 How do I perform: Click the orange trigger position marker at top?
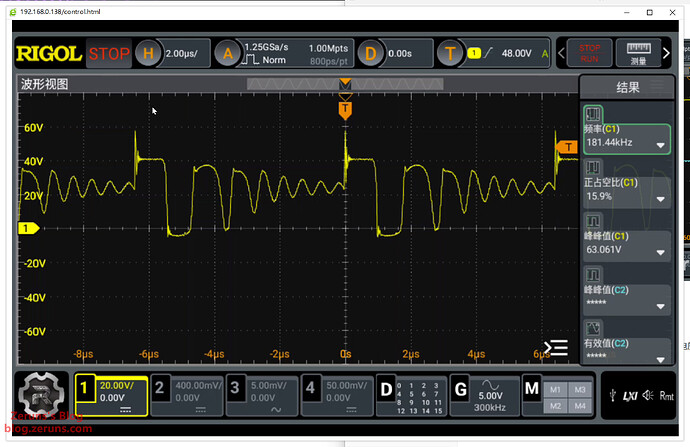click(x=345, y=107)
